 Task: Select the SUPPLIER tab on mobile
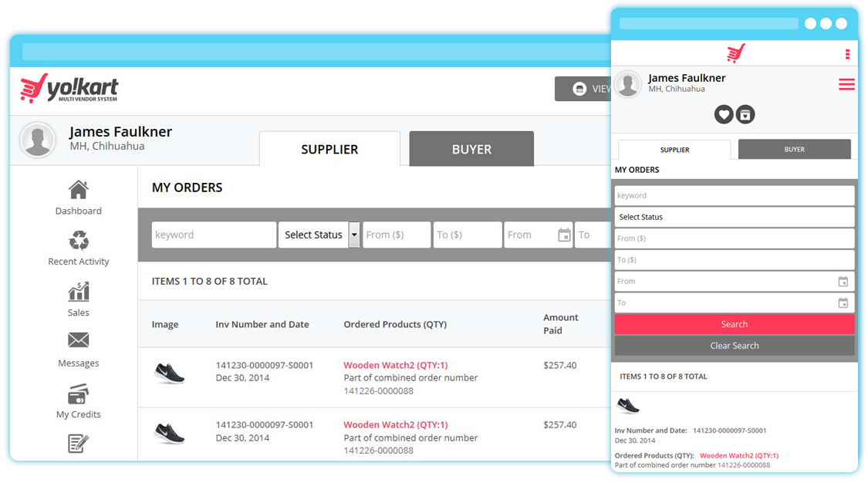[674, 150]
